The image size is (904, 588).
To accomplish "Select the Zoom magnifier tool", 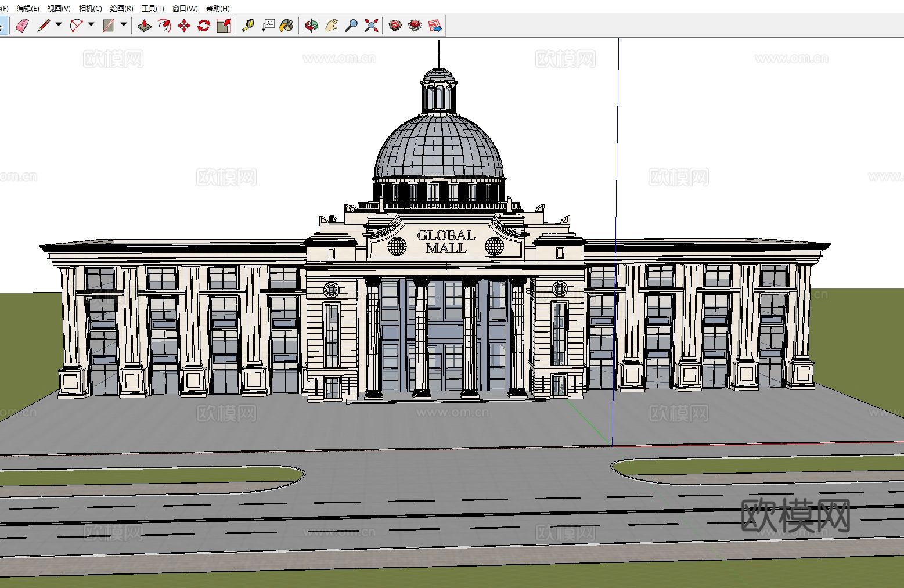I will point(351,26).
